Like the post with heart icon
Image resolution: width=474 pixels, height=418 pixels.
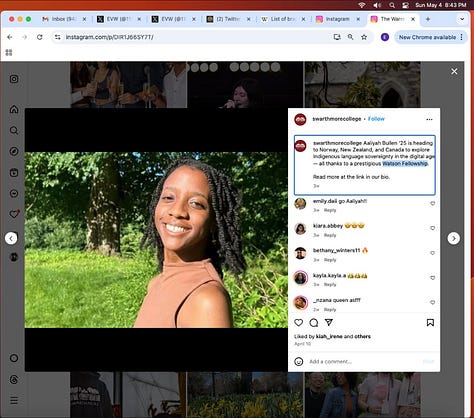point(299,322)
